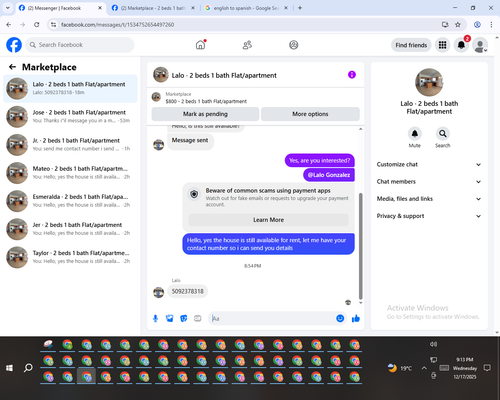Open a new browser tab
This screenshot has height=400, width=500.
click(x=300, y=8)
